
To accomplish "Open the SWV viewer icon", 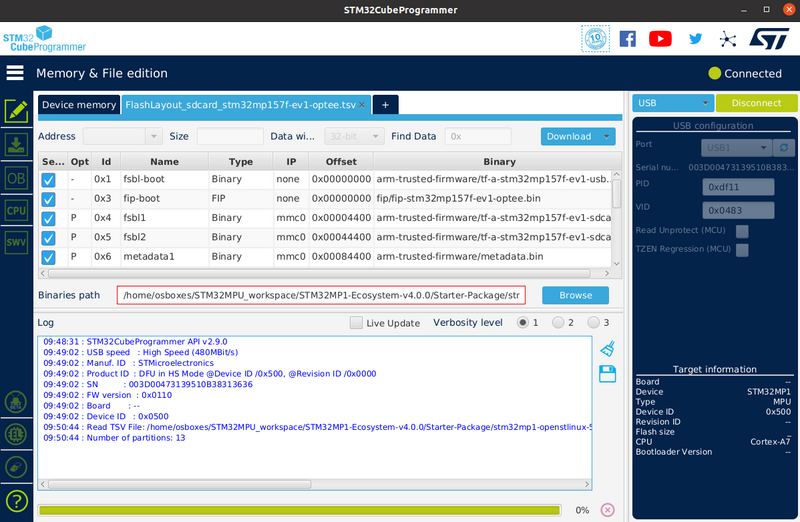I will click(x=16, y=242).
